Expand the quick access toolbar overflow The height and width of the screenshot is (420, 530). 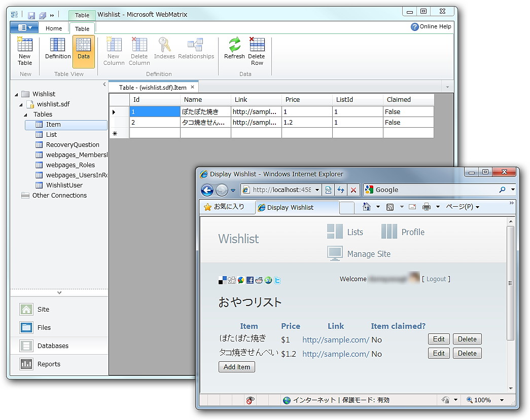(52, 16)
